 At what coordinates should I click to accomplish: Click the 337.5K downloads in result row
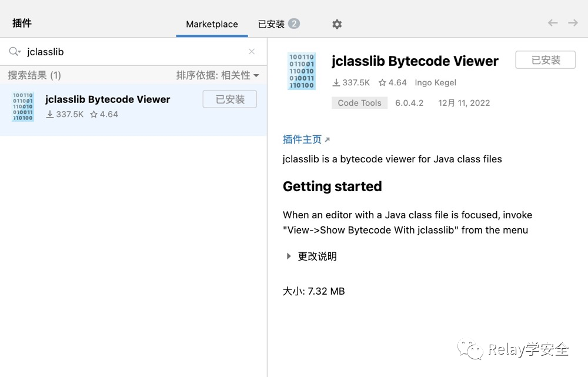click(x=65, y=115)
